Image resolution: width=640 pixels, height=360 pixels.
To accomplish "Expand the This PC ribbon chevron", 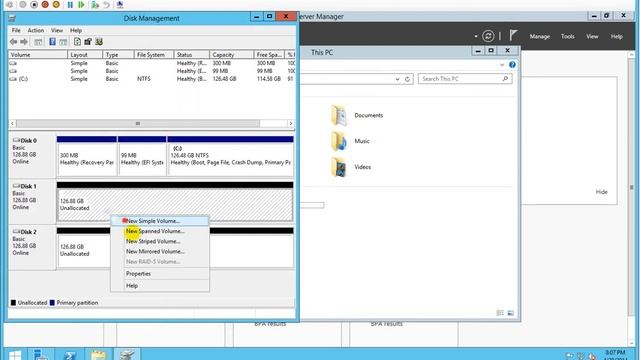I will [x=502, y=65].
